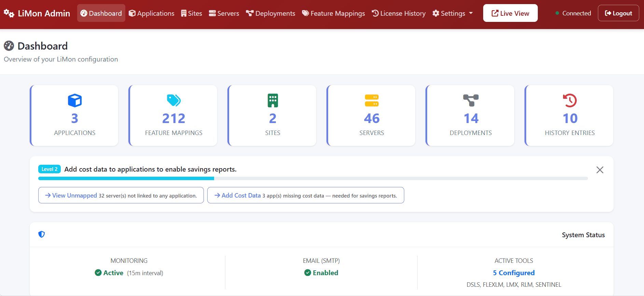Open the Applications nav item

point(151,13)
